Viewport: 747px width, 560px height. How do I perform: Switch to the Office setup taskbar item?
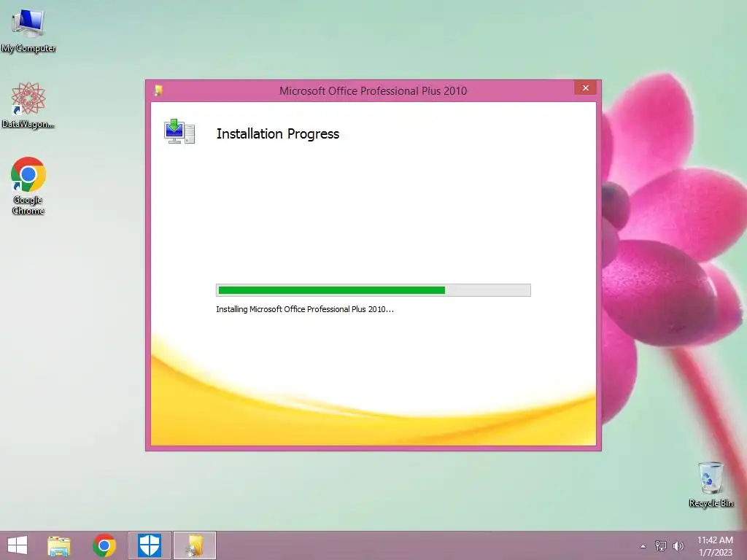[x=195, y=545]
